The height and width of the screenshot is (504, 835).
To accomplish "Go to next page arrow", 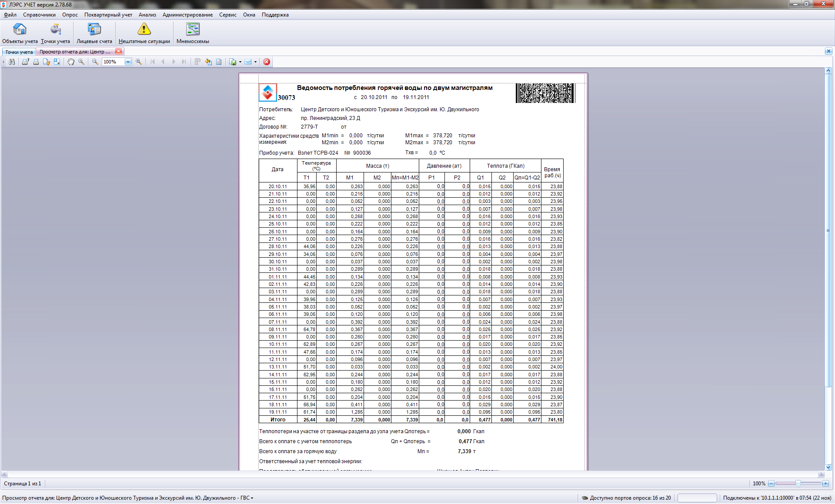I will tap(174, 62).
